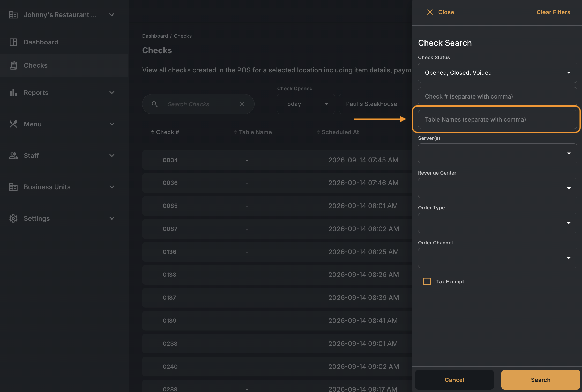Image resolution: width=582 pixels, height=392 pixels.
Task: Enable the Tax Exempt checkbox
Action: tap(427, 282)
